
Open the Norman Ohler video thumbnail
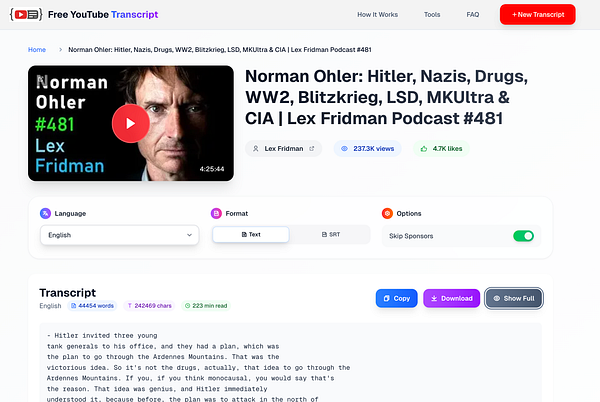pos(131,123)
